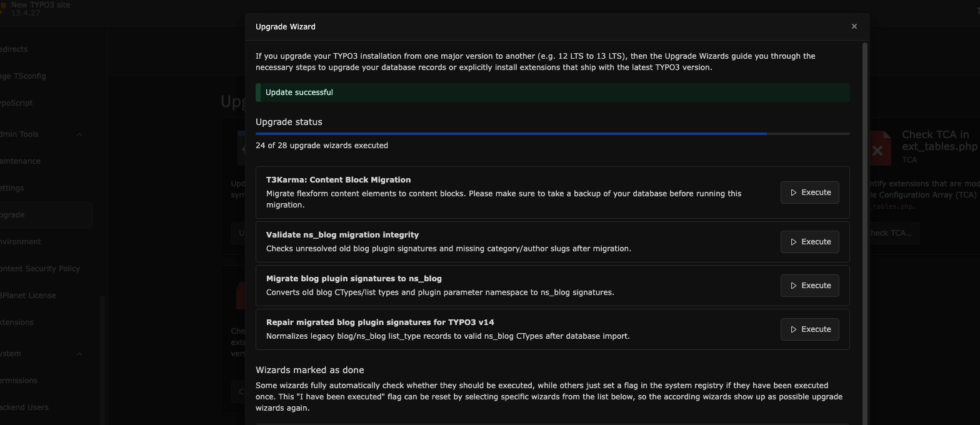
Task: Execute T3Karma Content Block Migration wizard
Action: [x=809, y=192]
